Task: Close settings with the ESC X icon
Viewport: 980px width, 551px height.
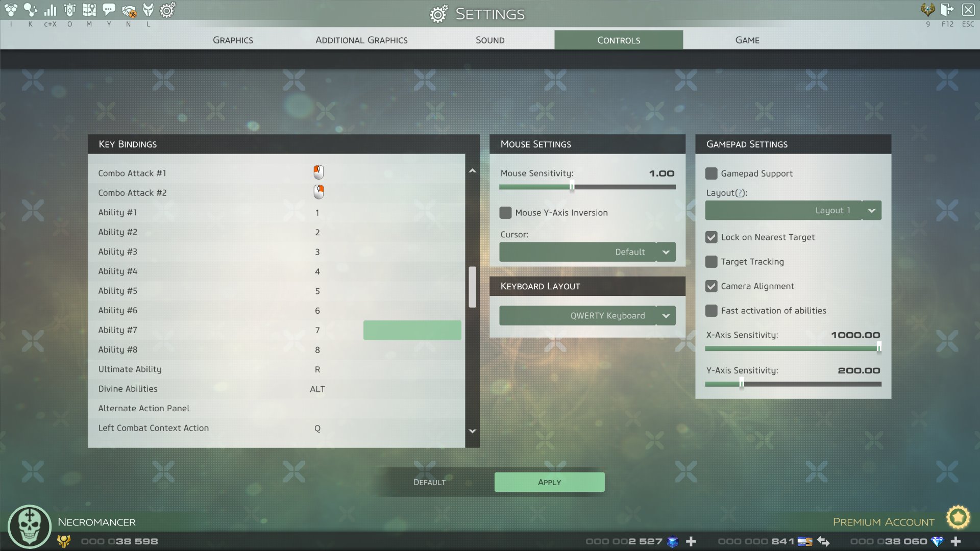Action: click(968, 9)
